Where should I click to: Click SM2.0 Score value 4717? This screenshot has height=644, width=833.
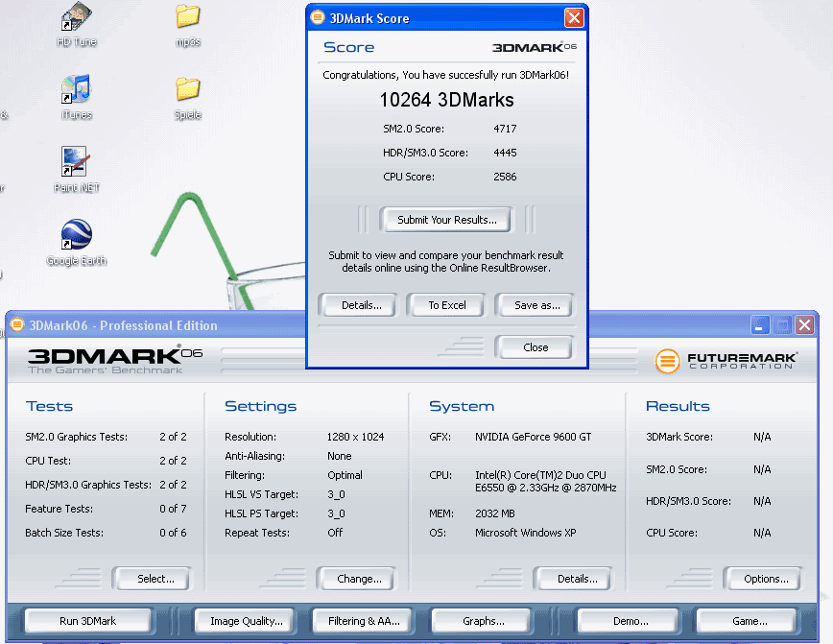(x=505, y=129)
